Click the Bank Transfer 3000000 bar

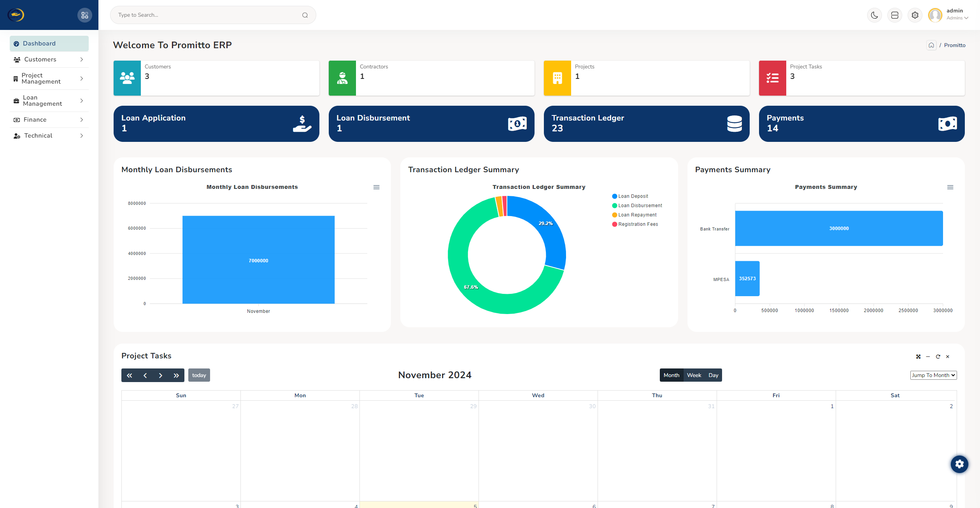pyautogui.click(x=839, y=228)
